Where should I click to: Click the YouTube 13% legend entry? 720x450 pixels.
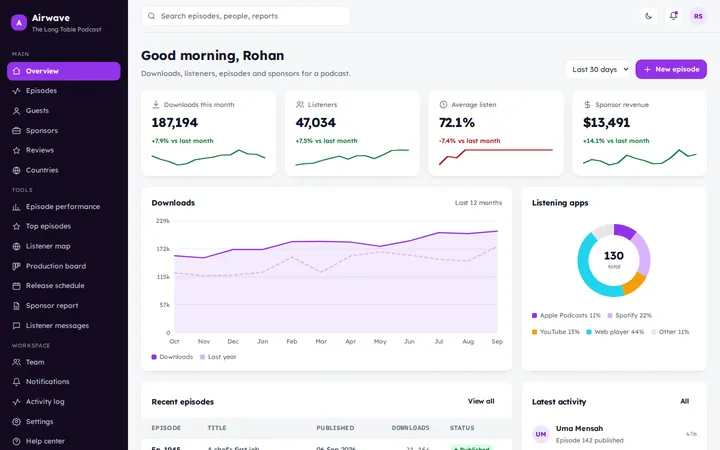tap(556, 332)
